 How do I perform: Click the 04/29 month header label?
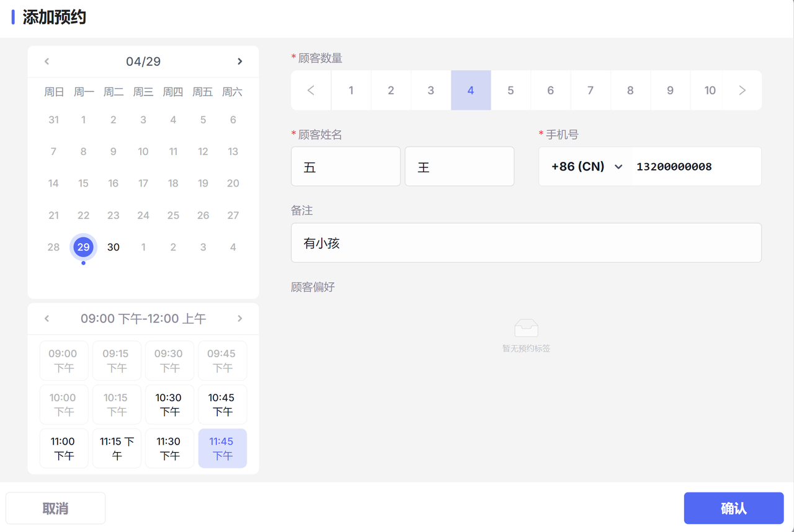[x=143, y=61]
